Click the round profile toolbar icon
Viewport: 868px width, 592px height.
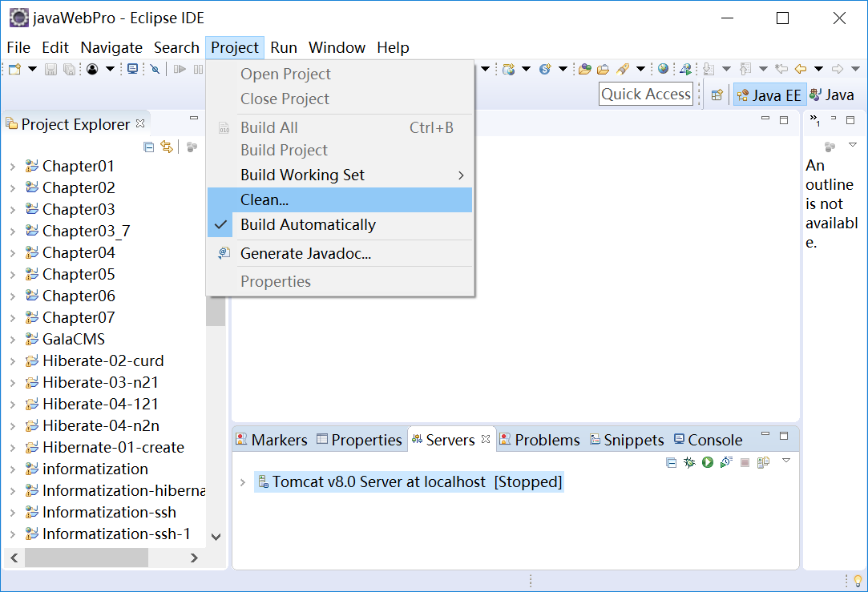(92, 69)
